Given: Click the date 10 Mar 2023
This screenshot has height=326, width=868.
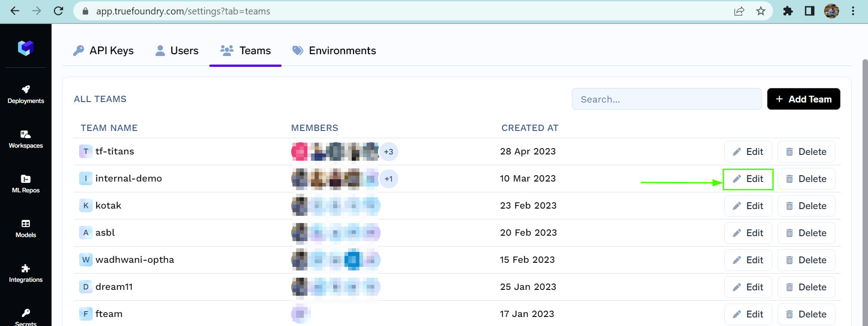Looking at the screenshot, I should tap(528, 178).
